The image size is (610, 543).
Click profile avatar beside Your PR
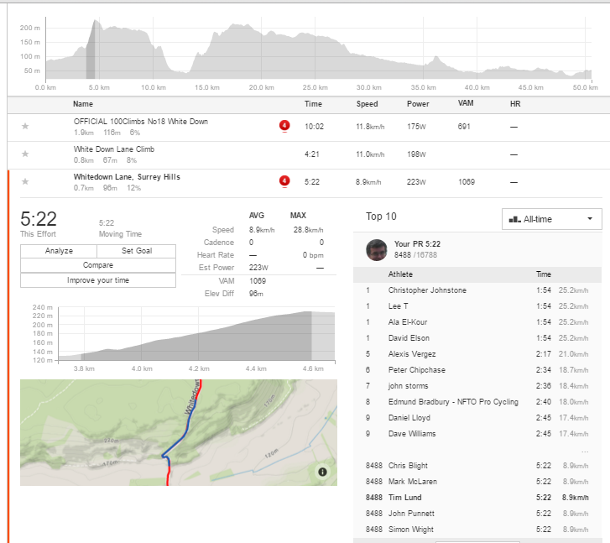point(376,249)
